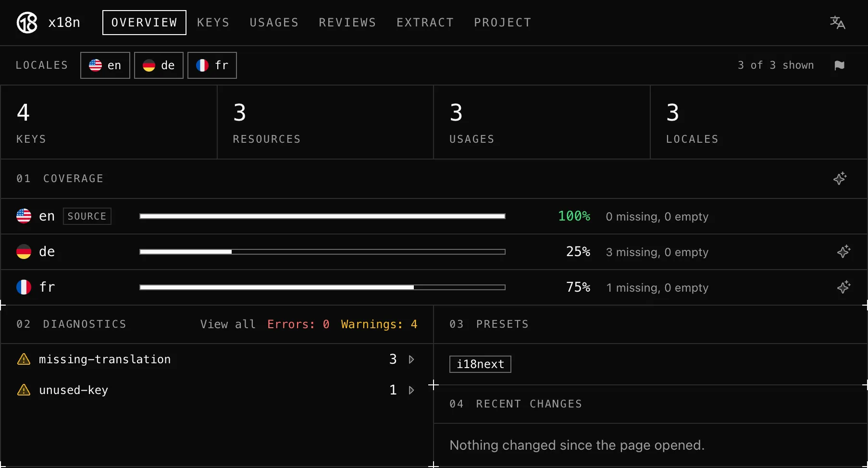
Task: Click the unused-key label
Action: pyautogui.click(x=74, y=390)
